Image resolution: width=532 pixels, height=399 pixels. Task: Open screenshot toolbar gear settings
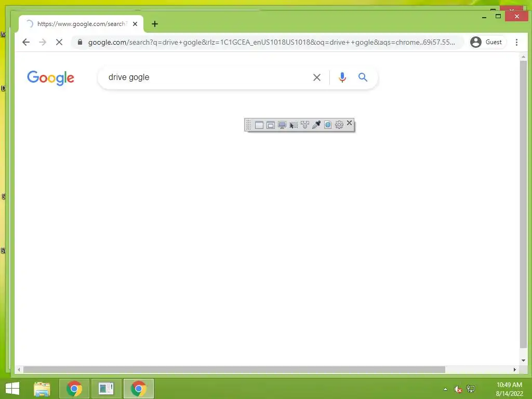tap(339, 125)
